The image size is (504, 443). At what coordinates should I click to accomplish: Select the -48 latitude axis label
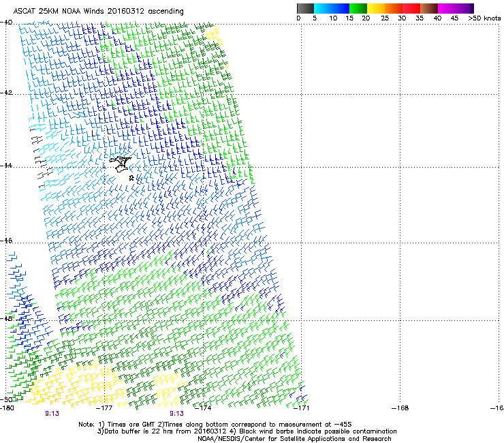6,318
